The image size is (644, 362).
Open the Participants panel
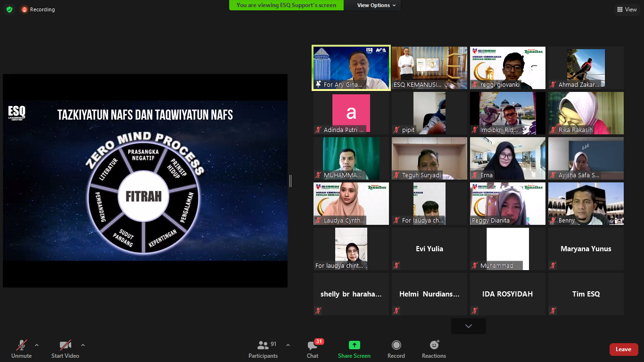click(263, 349)
